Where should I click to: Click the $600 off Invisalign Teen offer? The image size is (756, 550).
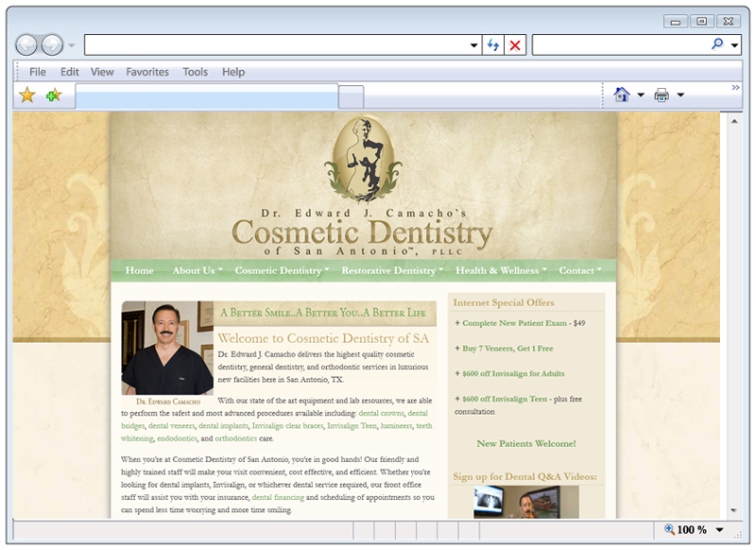(x=505, y=399)
